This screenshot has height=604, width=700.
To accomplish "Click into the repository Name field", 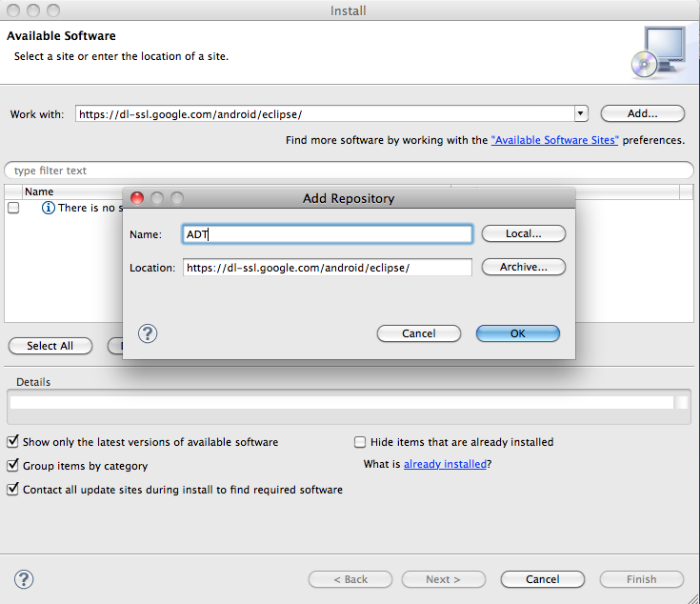I will (327, 233).
